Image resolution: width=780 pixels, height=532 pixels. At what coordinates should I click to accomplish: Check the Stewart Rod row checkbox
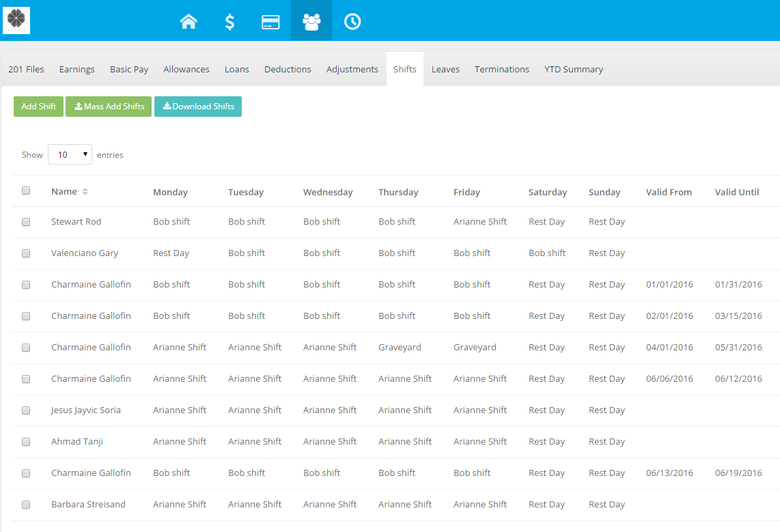tap(26, 222)
